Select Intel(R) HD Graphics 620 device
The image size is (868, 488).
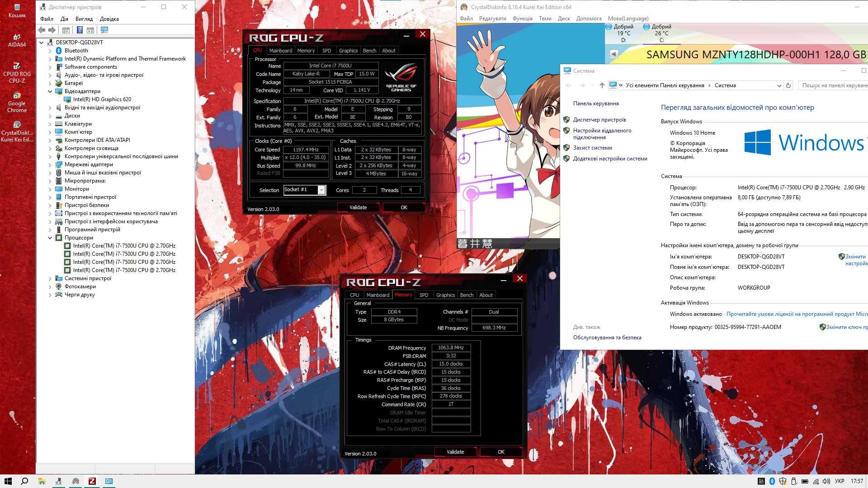(102, 99)
